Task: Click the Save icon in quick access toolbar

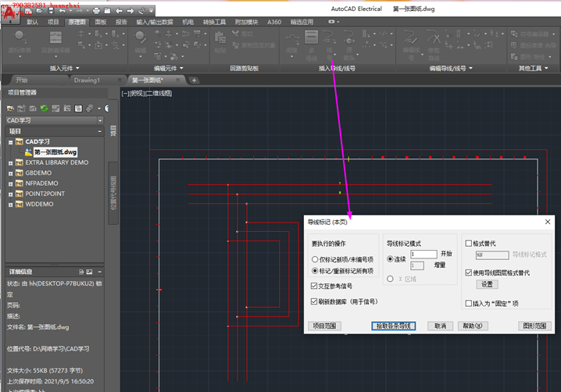Action: click(x=51, y=11)
